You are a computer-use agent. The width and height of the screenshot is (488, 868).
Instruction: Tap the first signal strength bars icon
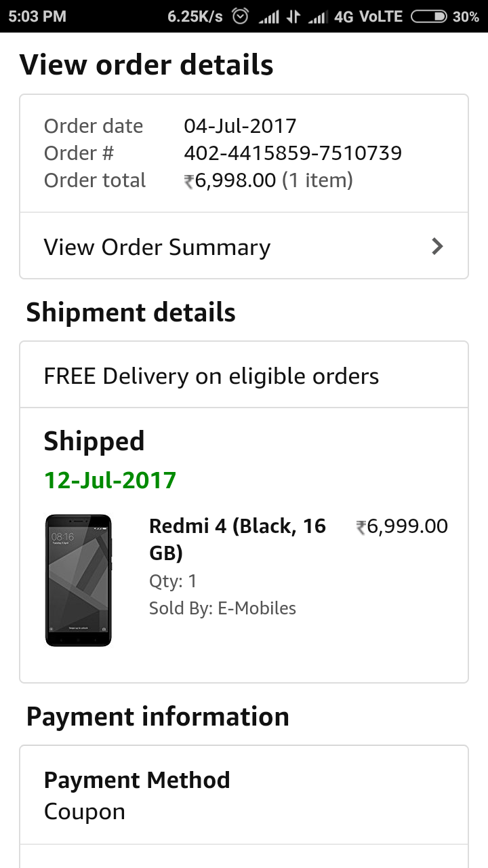(x=269, y=16)
